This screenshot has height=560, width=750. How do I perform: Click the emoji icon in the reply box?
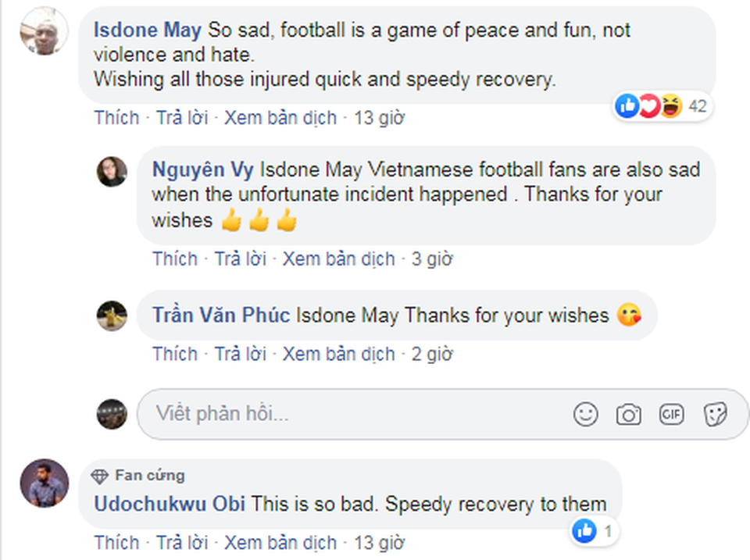point(585,414)
